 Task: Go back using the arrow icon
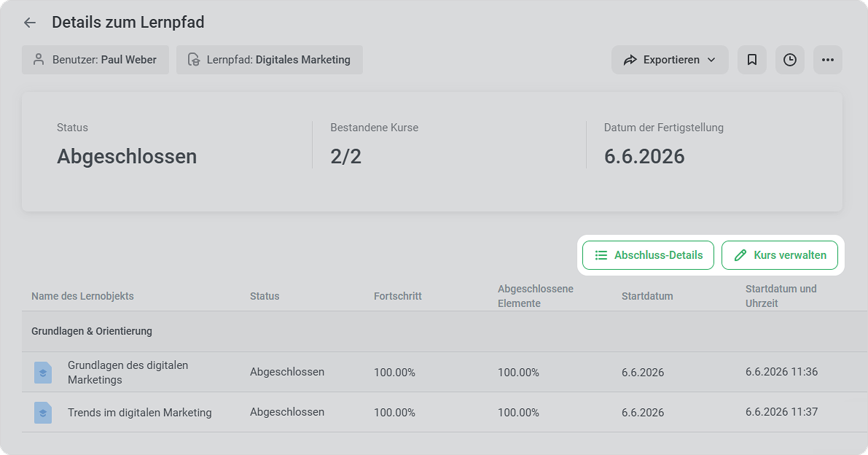[30, 23]
